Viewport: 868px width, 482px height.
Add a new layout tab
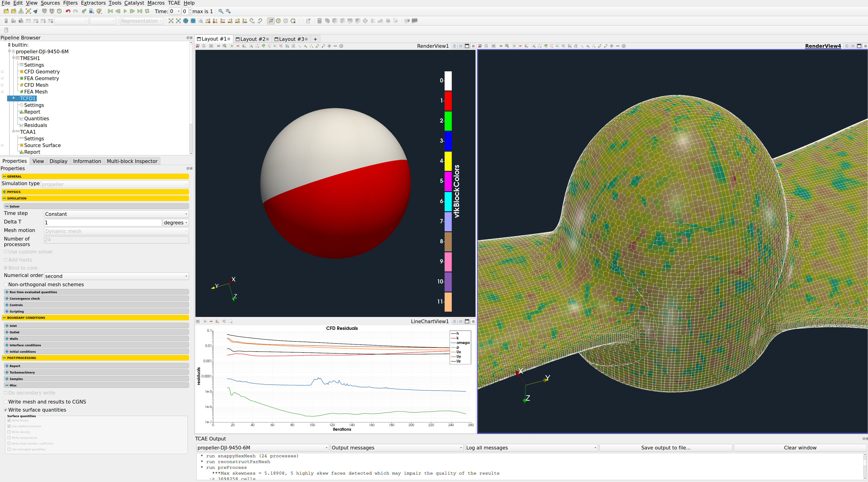point(315,39)
